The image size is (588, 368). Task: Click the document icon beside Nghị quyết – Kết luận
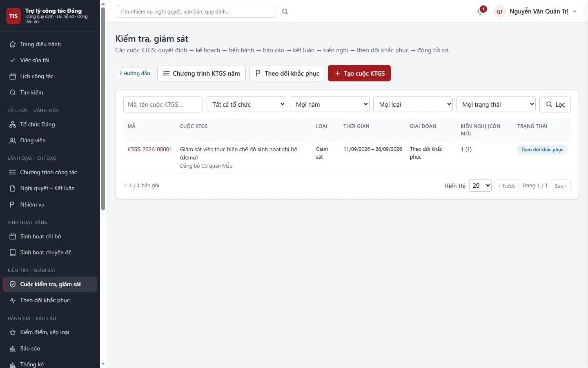(x=13, y=188)
